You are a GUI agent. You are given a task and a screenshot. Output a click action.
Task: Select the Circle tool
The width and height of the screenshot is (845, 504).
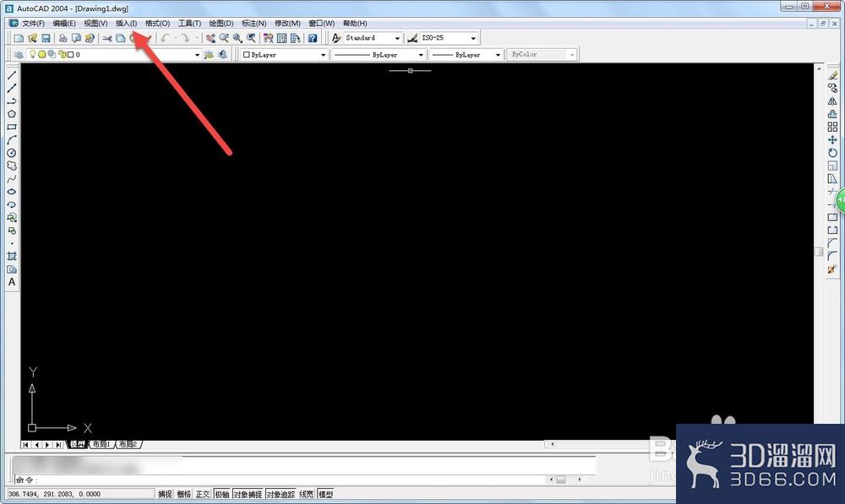(11, 153)
